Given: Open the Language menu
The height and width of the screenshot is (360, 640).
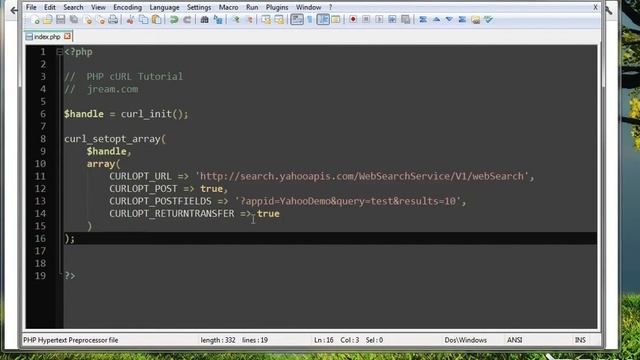Looking at the screenshot, I should click(x=164, y=7).
